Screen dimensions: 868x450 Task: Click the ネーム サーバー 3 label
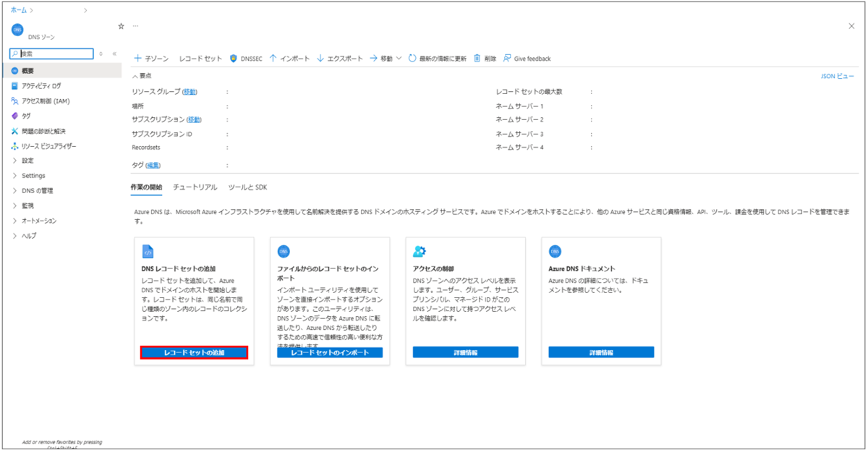(519, 134)
